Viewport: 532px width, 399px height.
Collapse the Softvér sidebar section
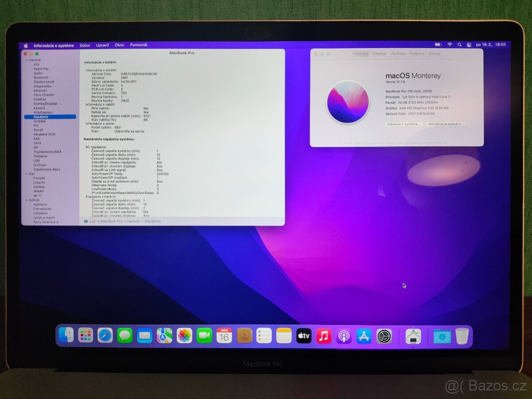tap(27, 200)
